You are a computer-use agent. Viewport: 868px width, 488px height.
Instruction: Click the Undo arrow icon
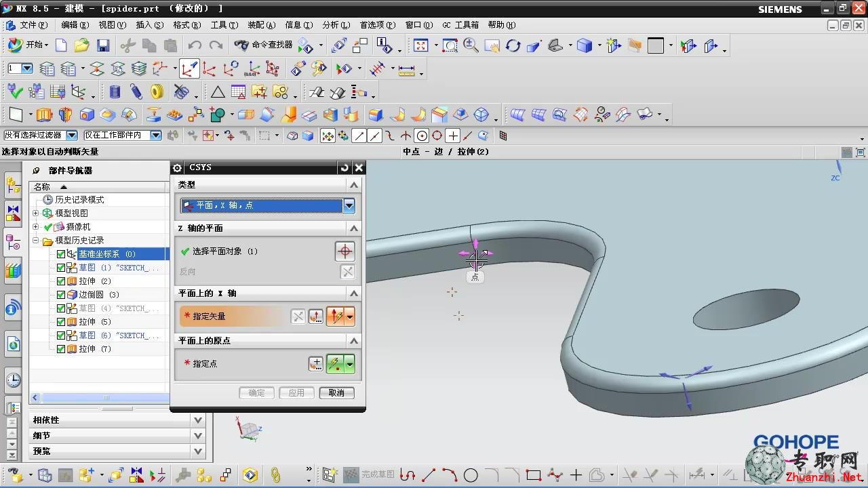pos(195,45)
